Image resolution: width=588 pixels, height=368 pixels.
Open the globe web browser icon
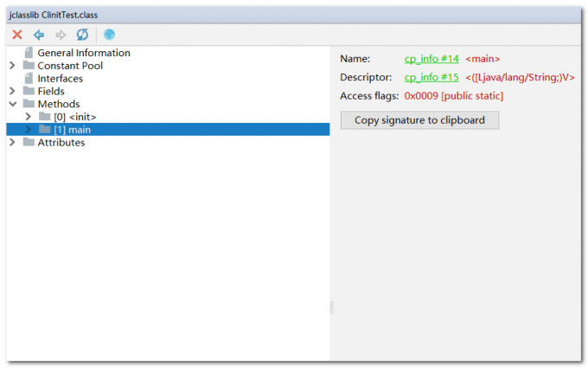point(109,35)
